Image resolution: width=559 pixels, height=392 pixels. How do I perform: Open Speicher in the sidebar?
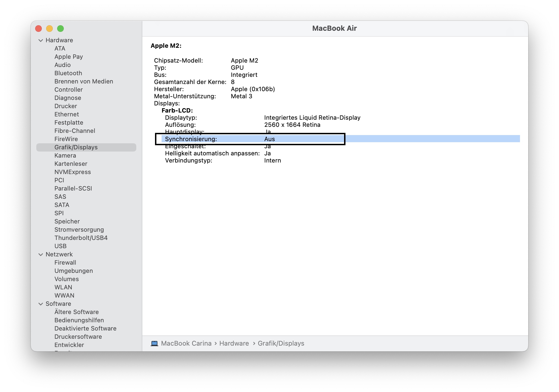point(67,222)
